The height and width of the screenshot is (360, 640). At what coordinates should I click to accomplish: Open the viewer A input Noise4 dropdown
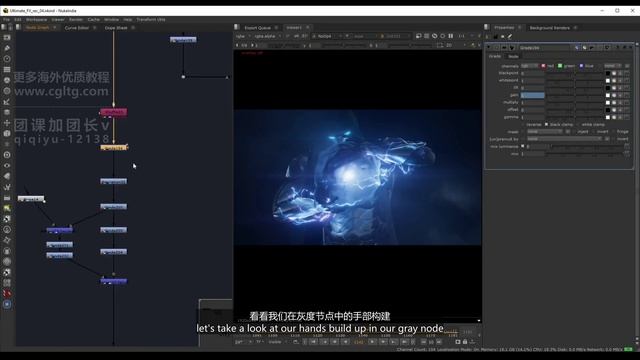coord(327,36)
